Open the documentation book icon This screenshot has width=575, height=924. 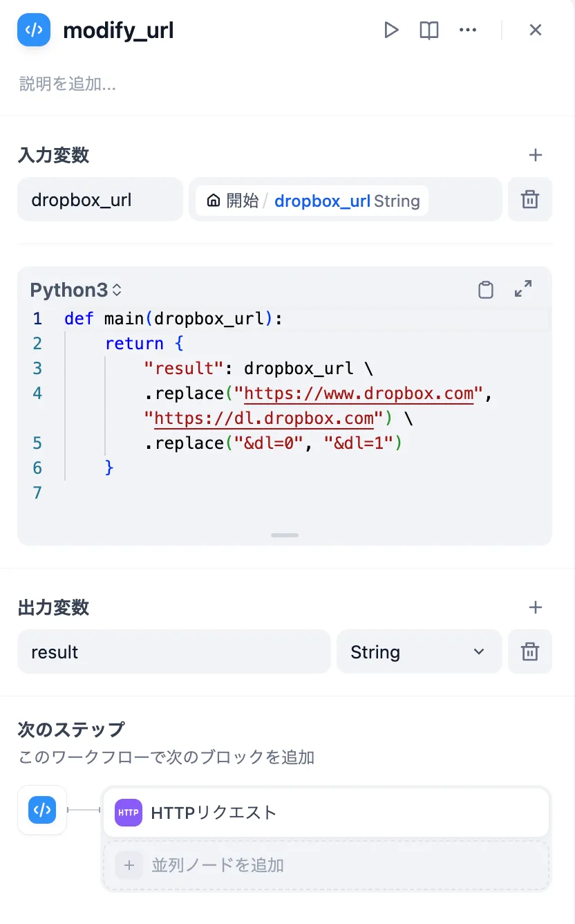tap(428, 30)
